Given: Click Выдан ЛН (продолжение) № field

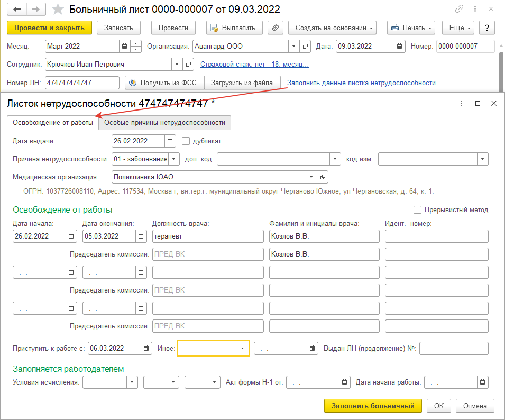Looking at the screenshot, I should click(454, 349).
